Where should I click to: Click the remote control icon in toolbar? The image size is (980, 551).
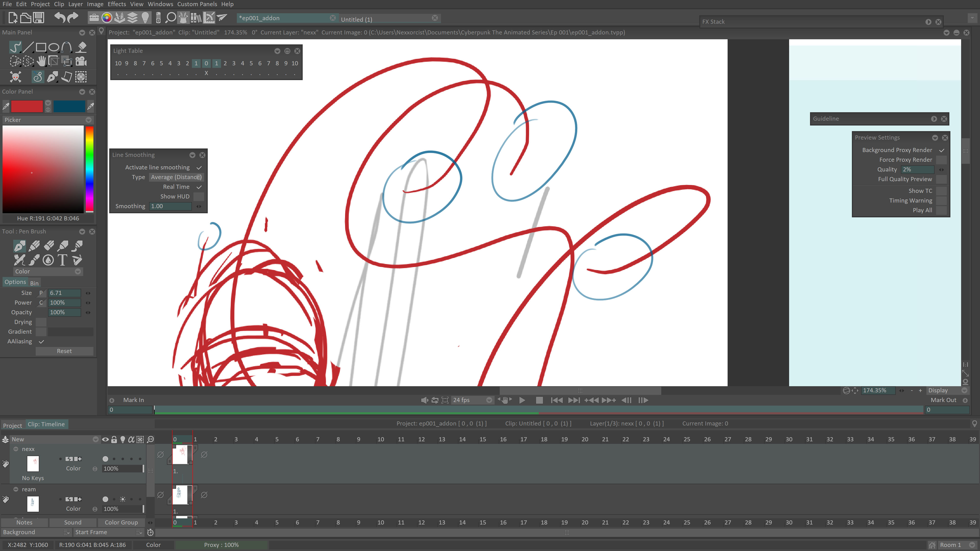[x=158, y=18]
